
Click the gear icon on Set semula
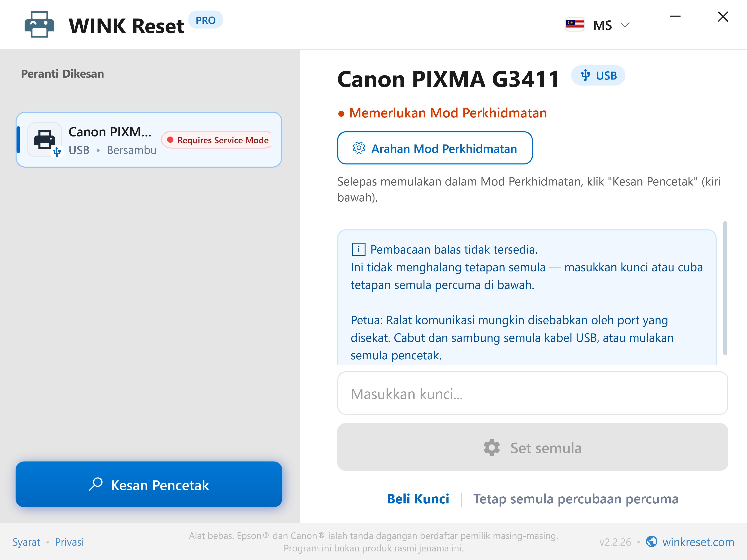492,448
